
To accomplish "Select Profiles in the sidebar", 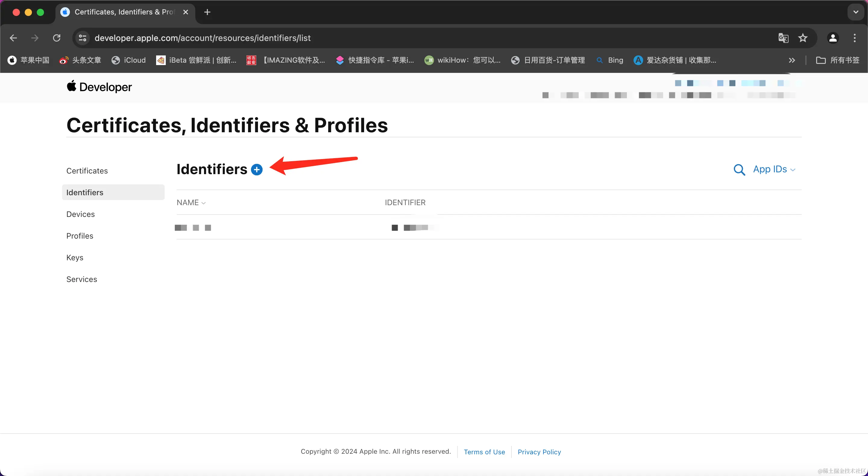I will pos(80,236).
